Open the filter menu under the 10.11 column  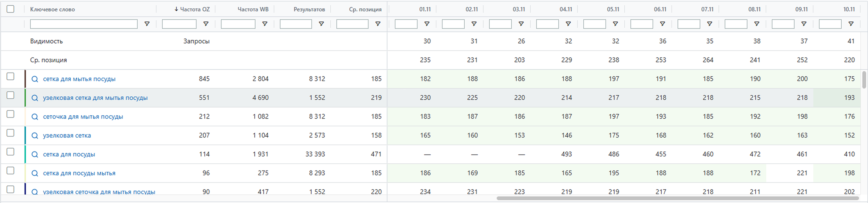[x=851, y=24]
